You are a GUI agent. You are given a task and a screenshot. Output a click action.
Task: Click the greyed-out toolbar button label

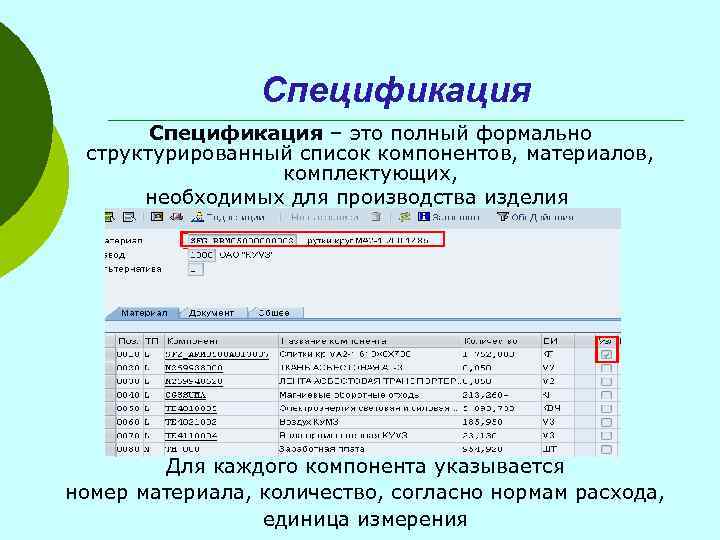[x=324, y=217]
